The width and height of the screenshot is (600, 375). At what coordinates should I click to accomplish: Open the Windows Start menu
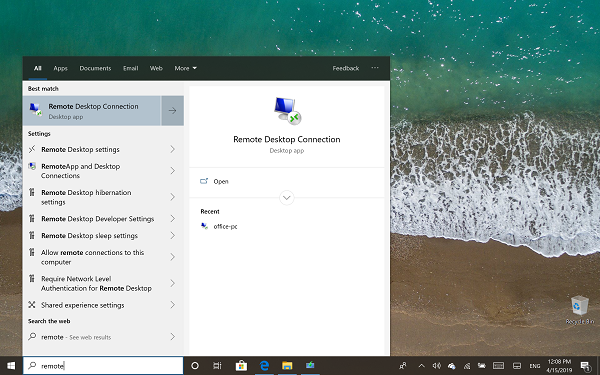point(11,366)
